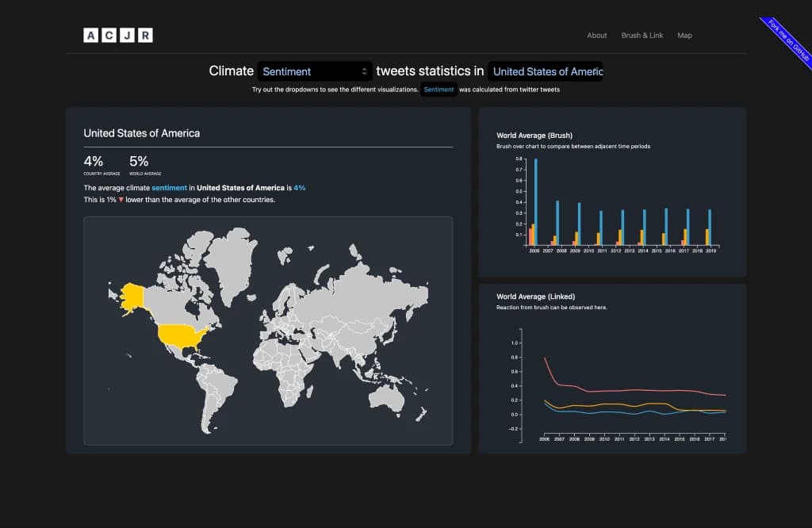Expand the Climate statistics metric picker
The height and width of the screenshot is (528, 812).
tap(314, 71)
